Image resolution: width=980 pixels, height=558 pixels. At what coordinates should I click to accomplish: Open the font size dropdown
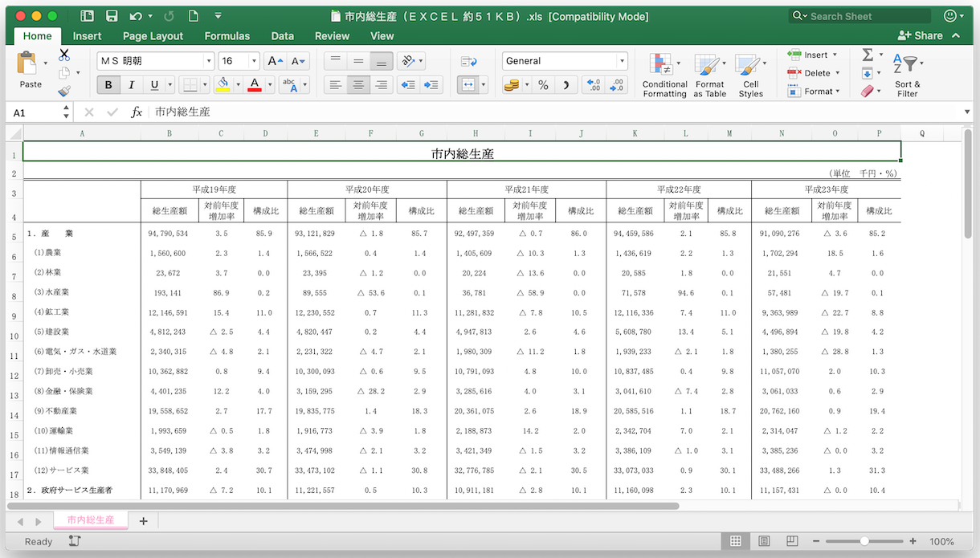click(x=255, y=61)
